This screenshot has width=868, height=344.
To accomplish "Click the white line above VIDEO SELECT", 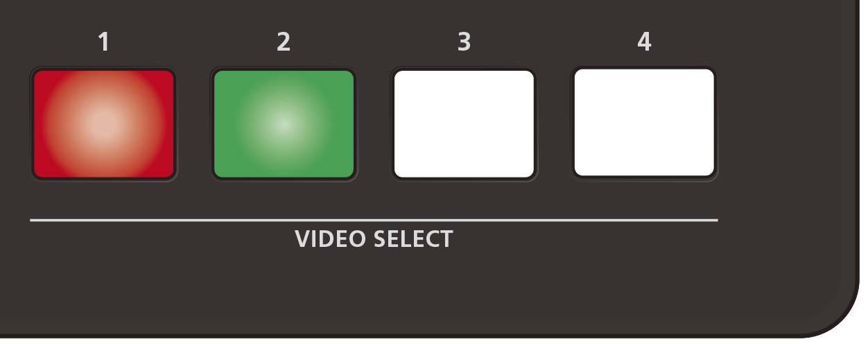I will 374,221.
